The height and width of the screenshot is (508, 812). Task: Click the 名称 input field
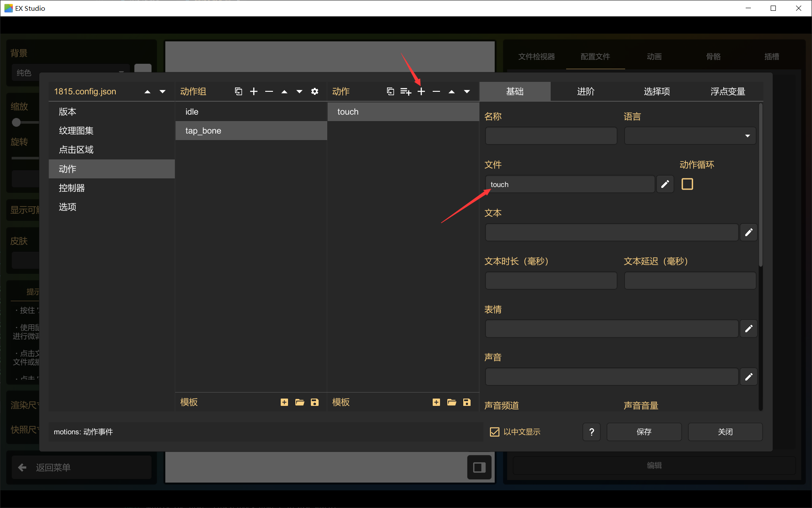(551, 136)
